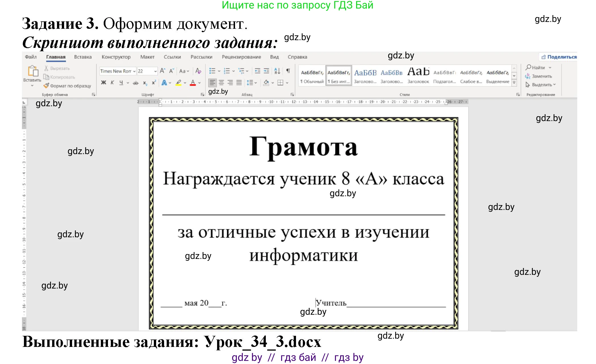Open the font name dropdown
Screen dimensions: 596x364
click(x=134, y=71)
